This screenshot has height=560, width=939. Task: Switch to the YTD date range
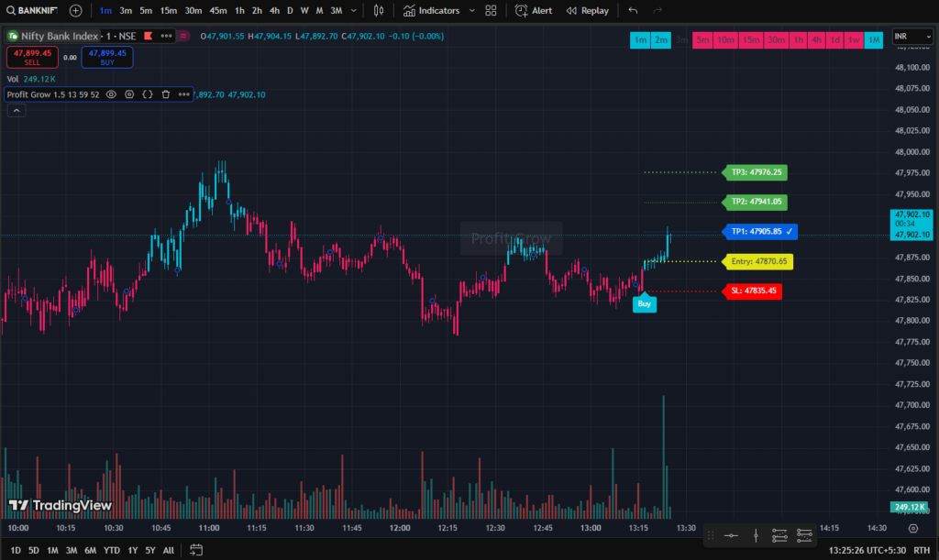pos(112,550)
